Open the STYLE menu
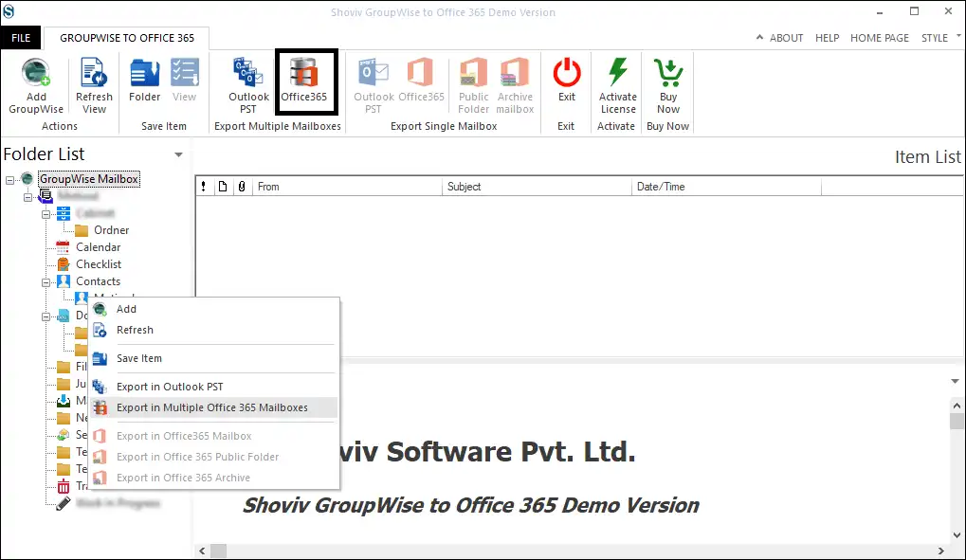The height and width of the screenshot is (560, 966). point(934,38)
